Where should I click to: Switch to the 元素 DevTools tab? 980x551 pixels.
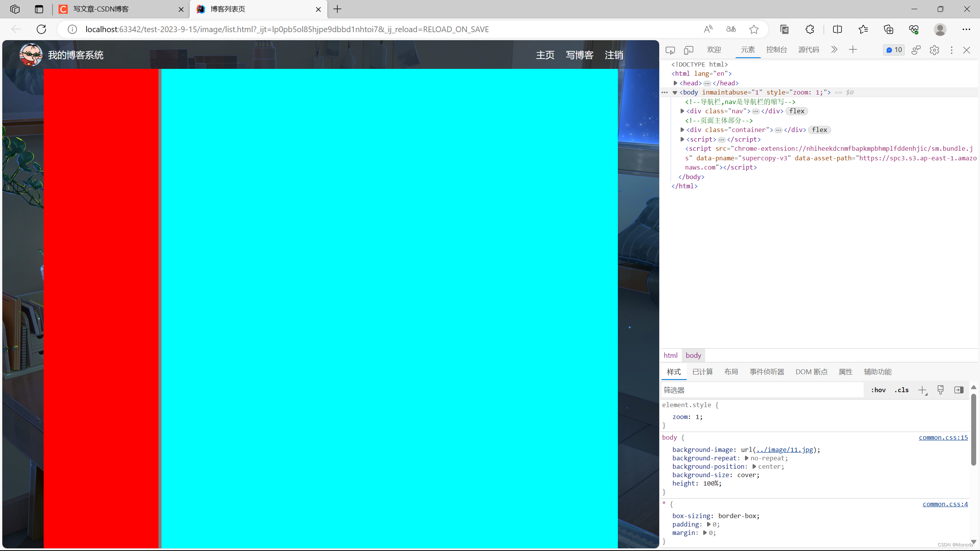(748, 50)
